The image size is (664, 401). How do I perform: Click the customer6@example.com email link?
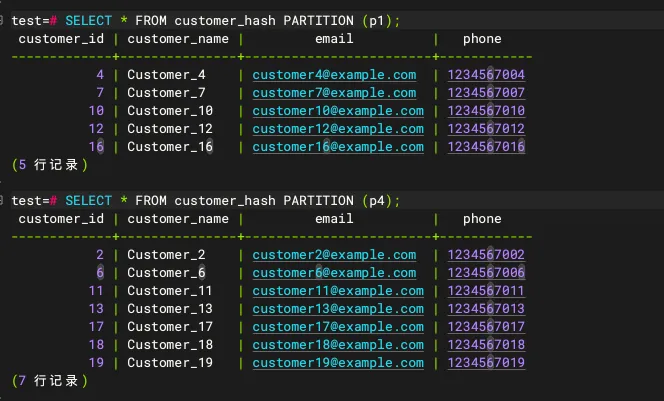334,273
